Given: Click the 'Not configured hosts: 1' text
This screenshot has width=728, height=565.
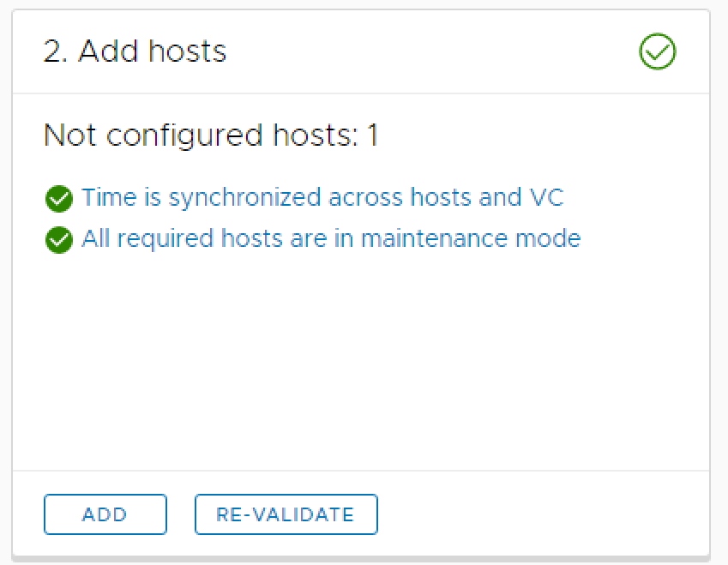Looking at the screenshot, I should coord(210,135).
